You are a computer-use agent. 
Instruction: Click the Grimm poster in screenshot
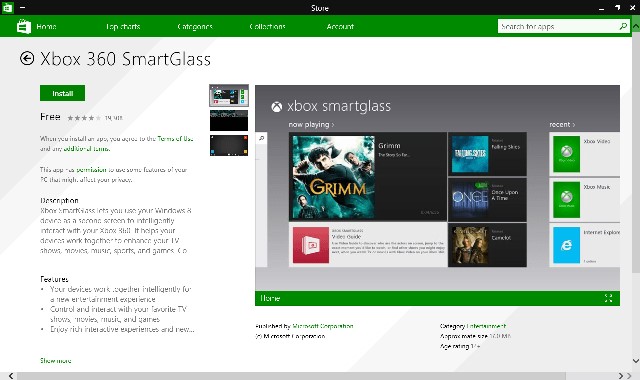[x=332, y=176]
